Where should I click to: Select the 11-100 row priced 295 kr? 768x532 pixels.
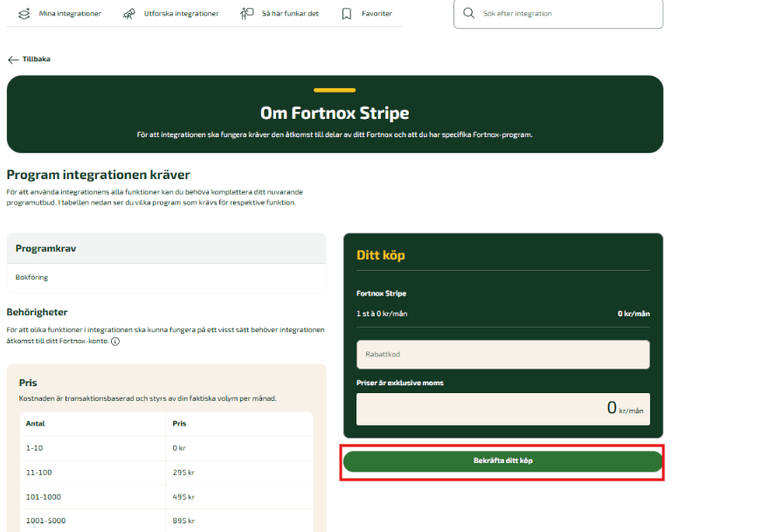pyautogui.click(x=166, y=473)
